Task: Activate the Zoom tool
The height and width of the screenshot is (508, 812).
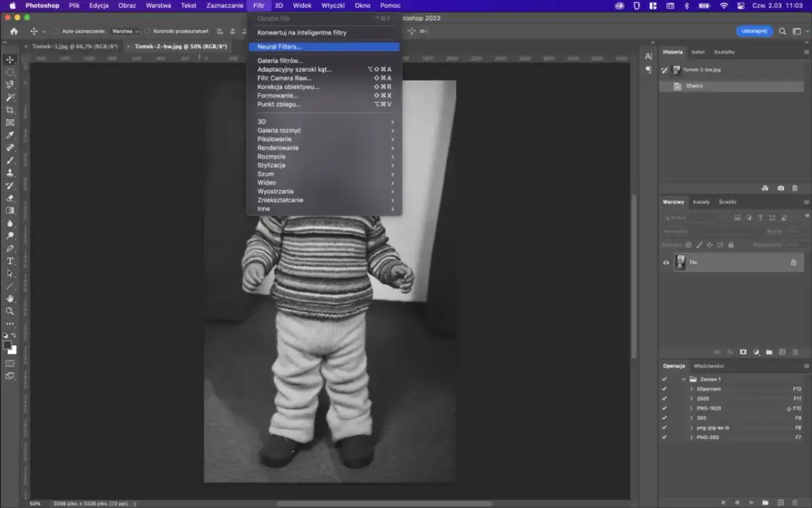Action: pos(10,311)
